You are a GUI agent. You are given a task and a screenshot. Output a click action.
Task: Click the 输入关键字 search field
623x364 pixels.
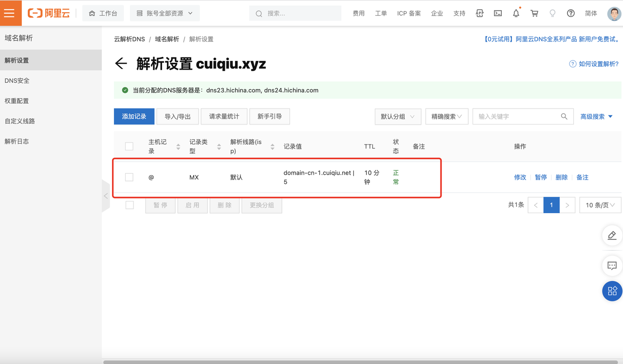coord(516,117)
